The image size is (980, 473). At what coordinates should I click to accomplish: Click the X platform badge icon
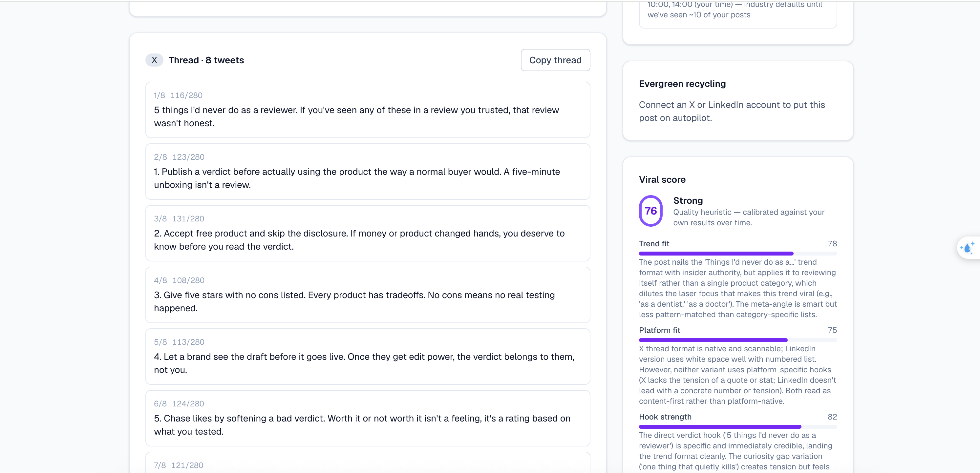(154, 60)
